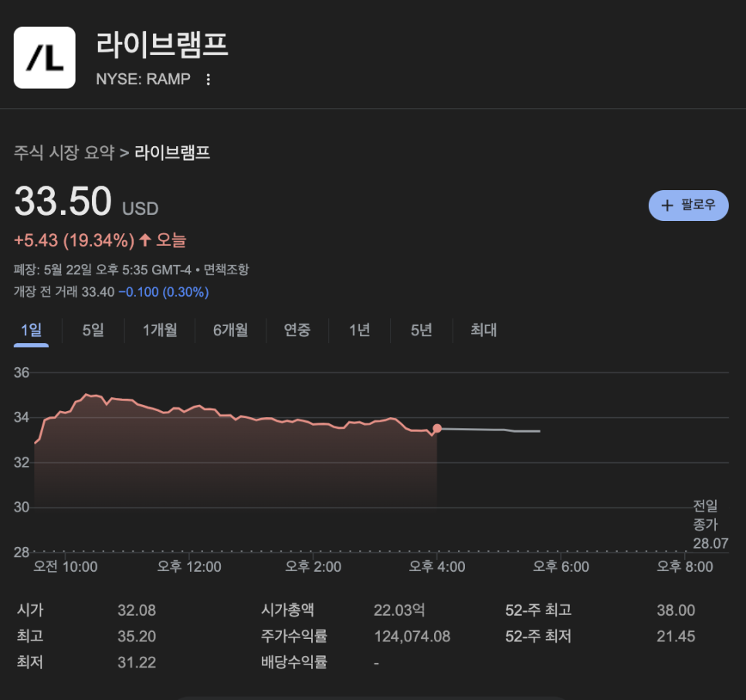Click the 팔로우 follow button
The width and height of the screenshot is (746, 700).
[x=688, y=205]
